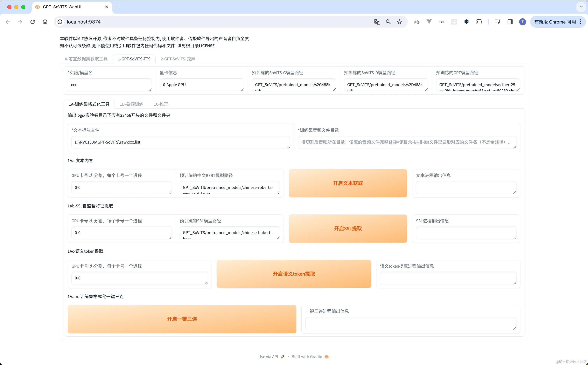
Task: Open the Extensions puzzle-piece icon
Action: 479,22
